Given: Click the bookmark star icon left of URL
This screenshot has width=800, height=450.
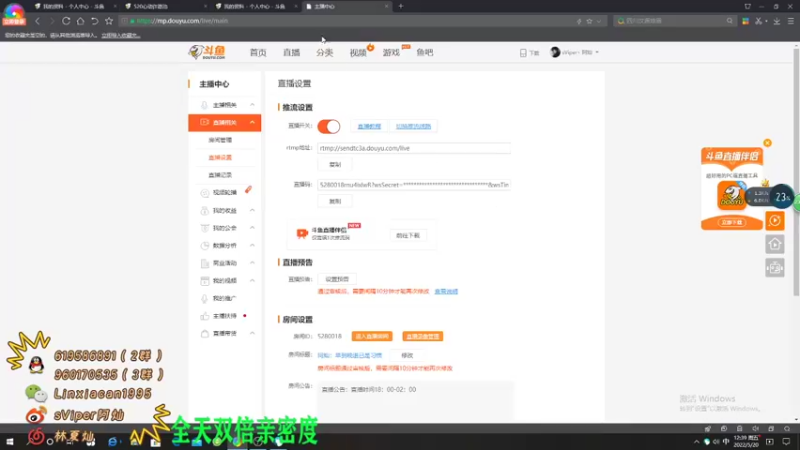Looking at the screenshot, I should click(x=109, y=21).
